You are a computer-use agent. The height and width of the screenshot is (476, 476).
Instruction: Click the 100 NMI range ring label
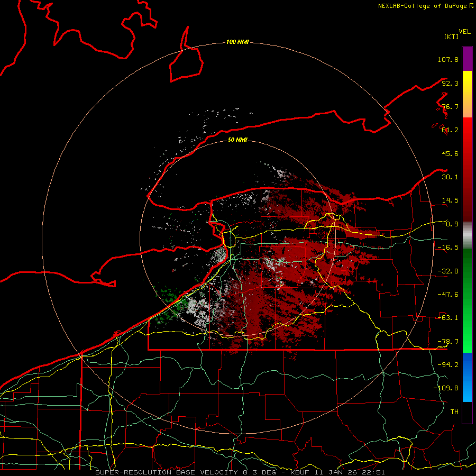(x=237, y=42)
